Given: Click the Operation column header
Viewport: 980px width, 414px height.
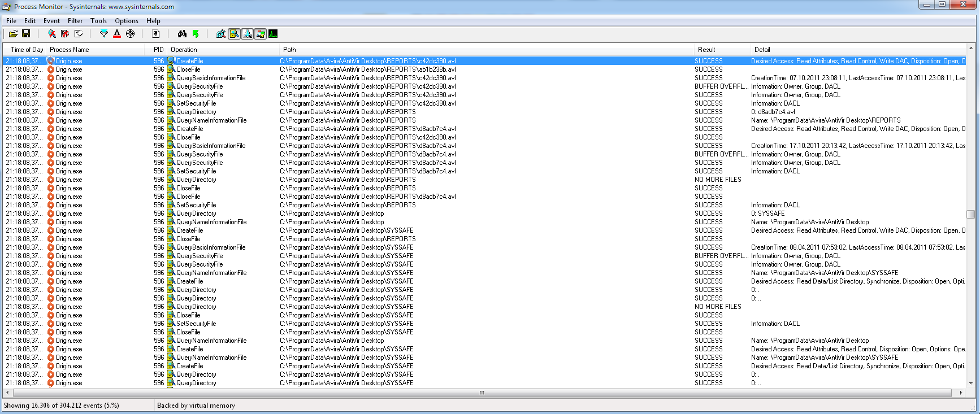Looking at the screenshot, I should [223, 50].
